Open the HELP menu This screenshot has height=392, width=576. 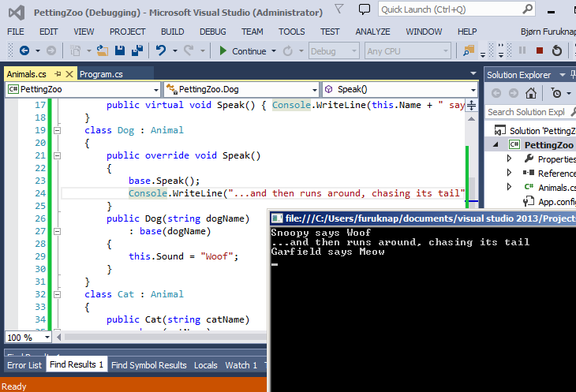467,32
